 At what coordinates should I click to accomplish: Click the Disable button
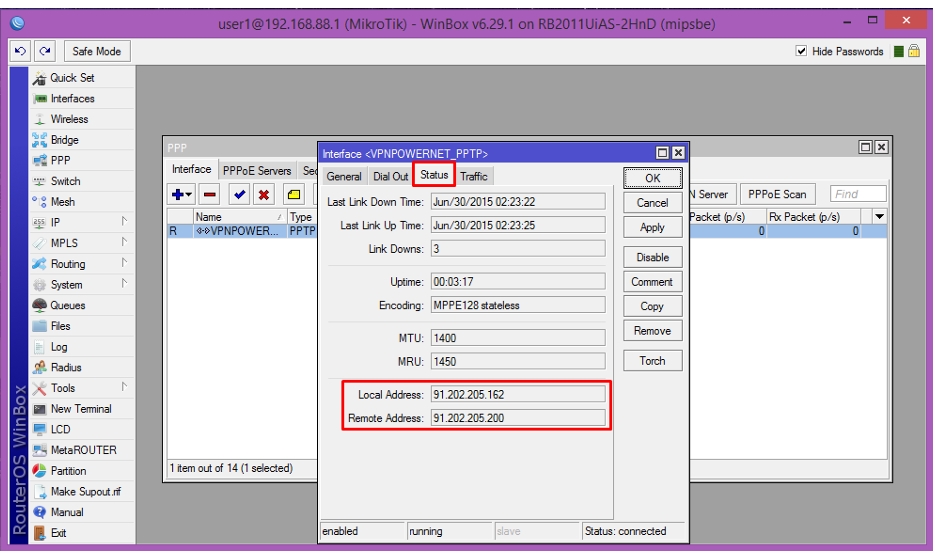[x=653, y=257]
